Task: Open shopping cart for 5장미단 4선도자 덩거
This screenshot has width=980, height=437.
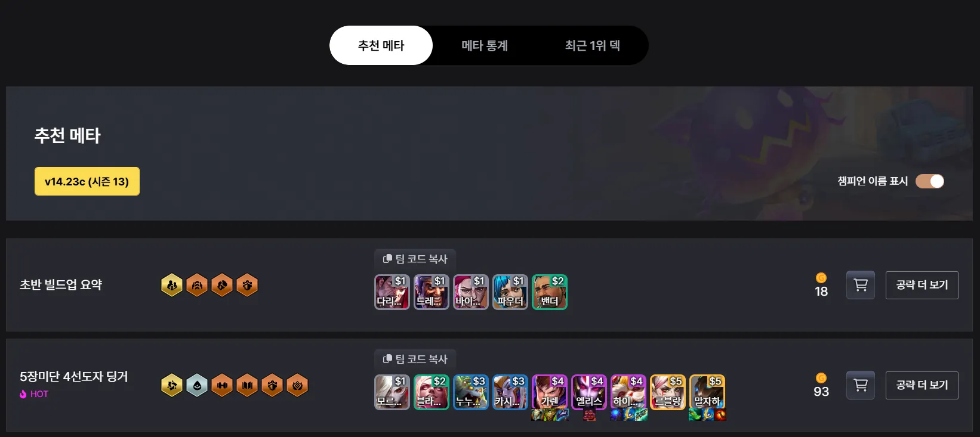Action: pos(861,385)
